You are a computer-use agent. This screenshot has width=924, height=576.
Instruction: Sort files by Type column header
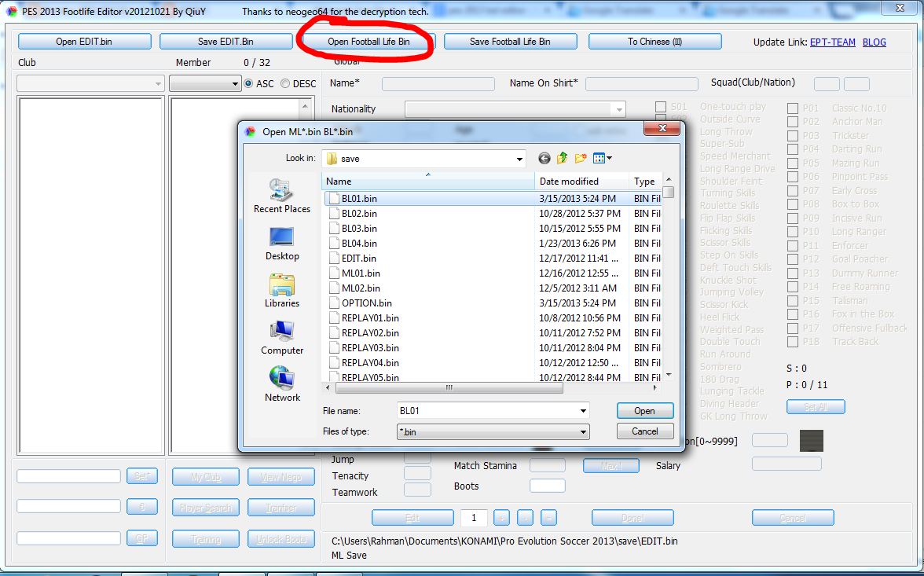pos(645,181)
